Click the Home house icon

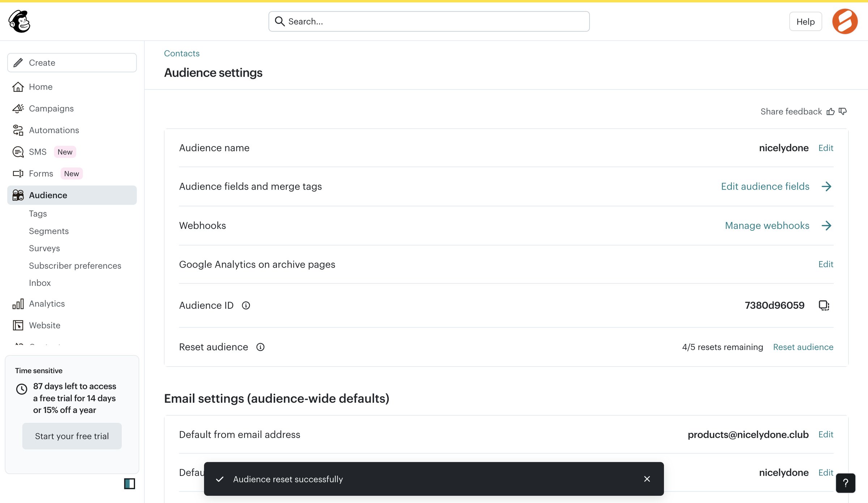coord(18,87)
